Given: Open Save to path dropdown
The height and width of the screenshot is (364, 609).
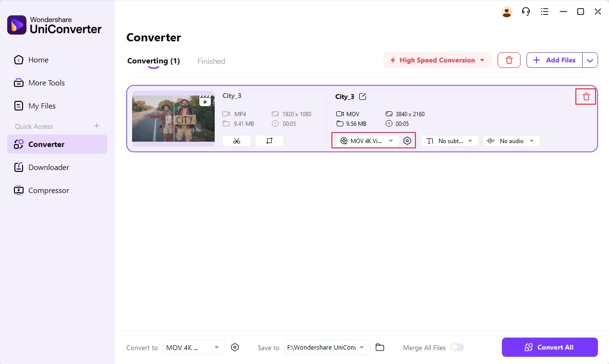Looking at the screenshot, I should pos(327,347).
